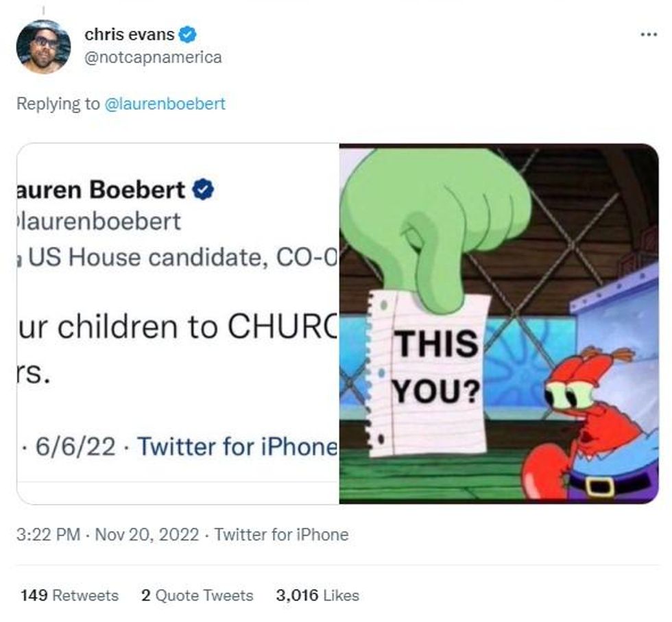The height and width of the screenshot is (622, 672).
Task: Click Lauren Boebert's verified badge in screenshot
Action: [x=203, y=190]
